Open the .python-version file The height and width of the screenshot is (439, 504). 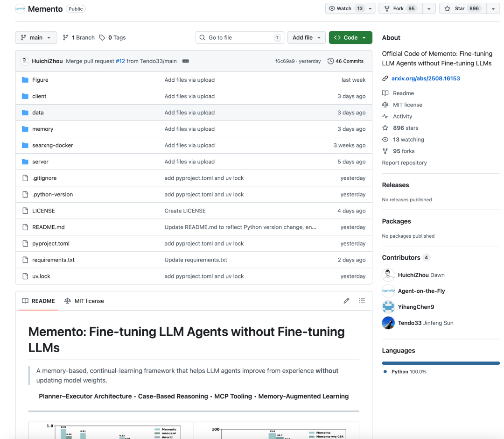point(53,195)
